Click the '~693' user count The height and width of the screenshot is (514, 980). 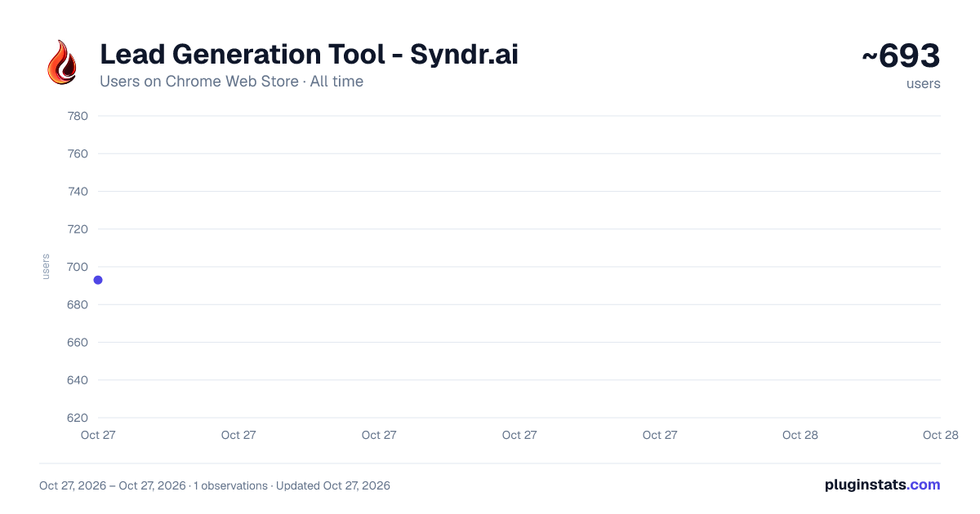[901, 56]
